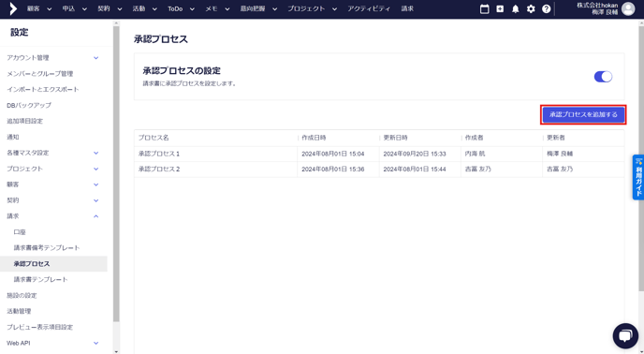Image resolution: width=644 pixels, height=354 pixels.
Task: Open the settings gear icon
Action: [531, 8]
